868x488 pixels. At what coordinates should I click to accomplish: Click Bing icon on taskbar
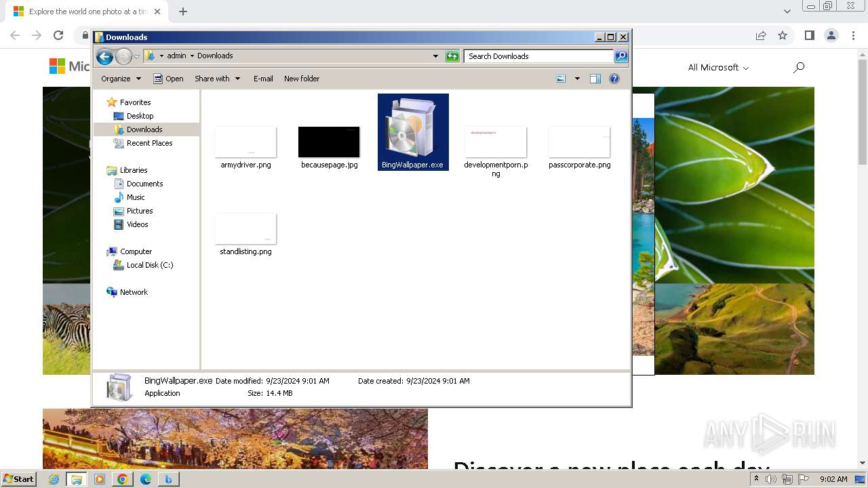coord(168,479)
